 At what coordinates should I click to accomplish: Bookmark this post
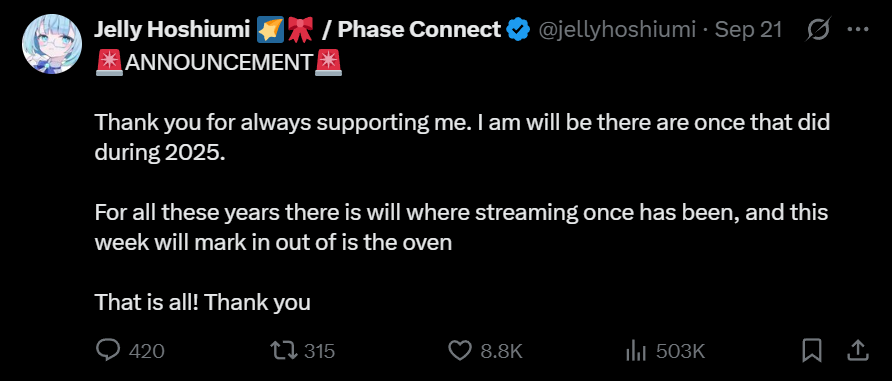coord(812,350)
